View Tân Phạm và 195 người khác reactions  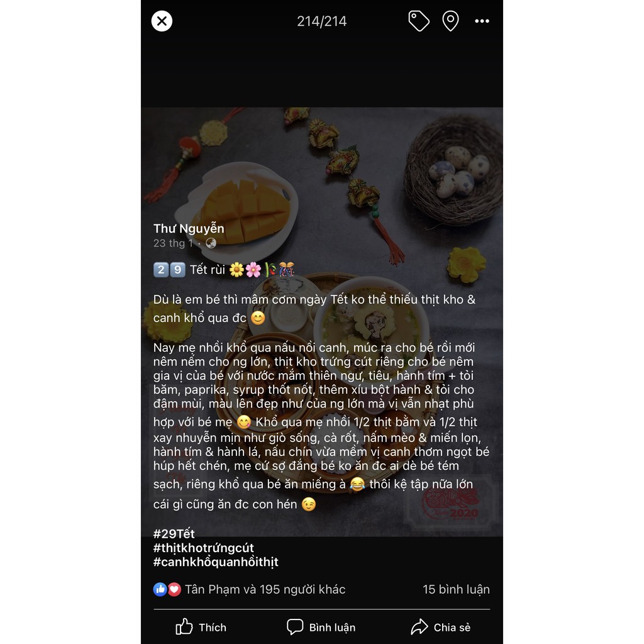(265, 589)
